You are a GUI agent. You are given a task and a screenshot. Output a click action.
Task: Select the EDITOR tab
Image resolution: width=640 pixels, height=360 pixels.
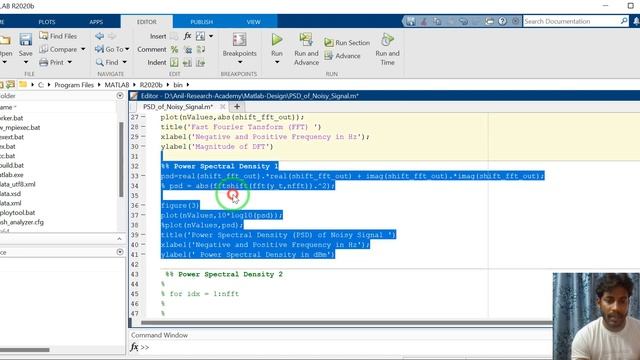click(147, 22)
